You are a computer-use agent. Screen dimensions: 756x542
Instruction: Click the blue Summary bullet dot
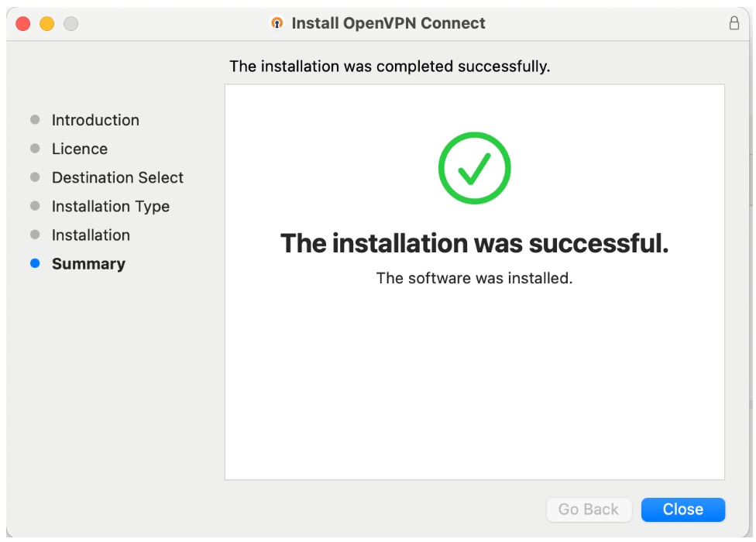35,263
